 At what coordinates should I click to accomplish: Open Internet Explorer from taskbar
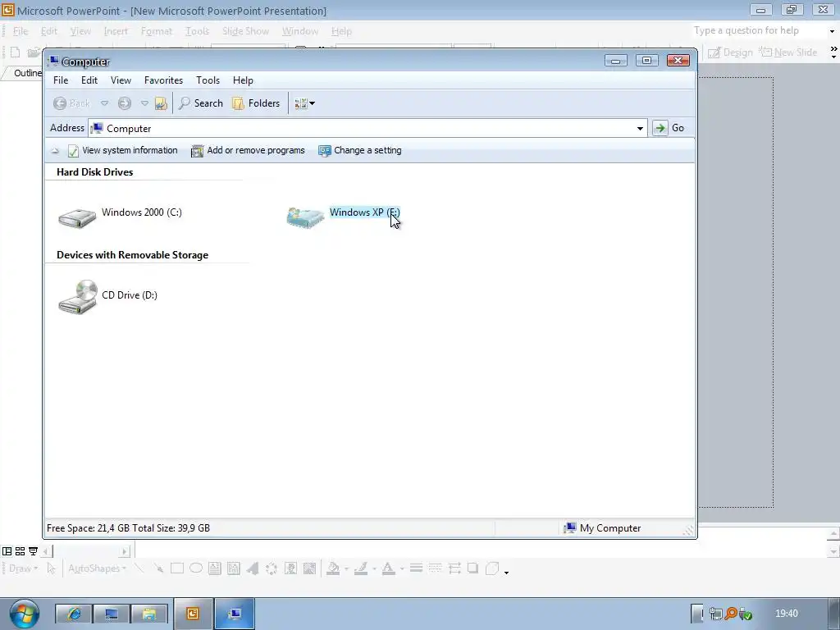click(x=73, y=614)
